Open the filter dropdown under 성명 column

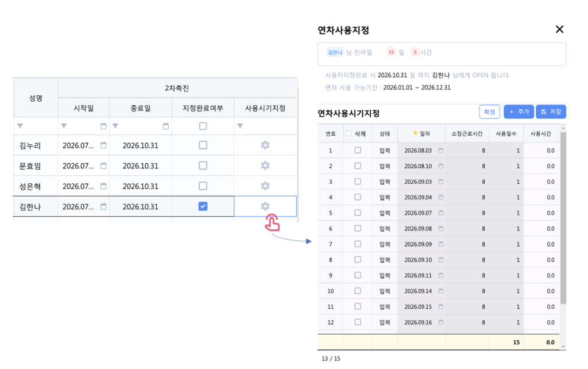pos(21,126)
